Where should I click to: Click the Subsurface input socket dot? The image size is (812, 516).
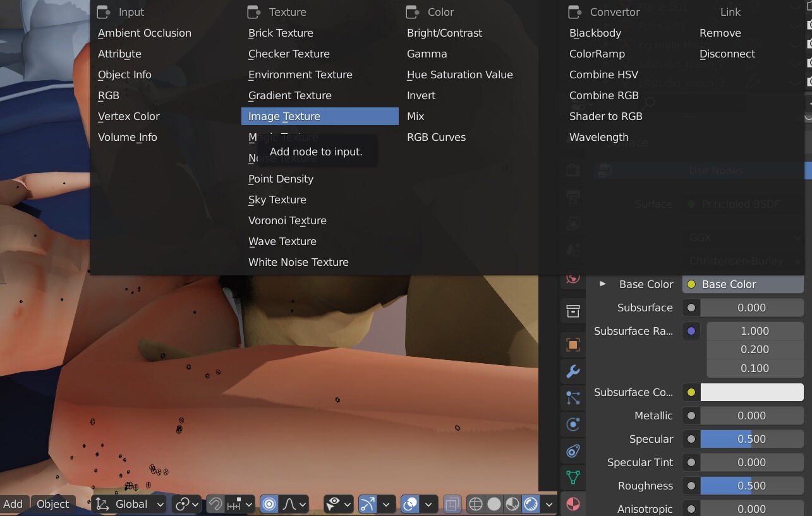point(691,308)
